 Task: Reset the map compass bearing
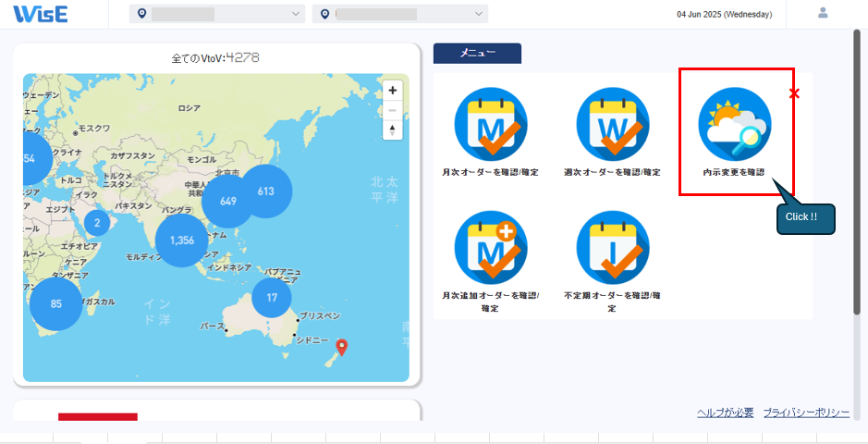(x=393, y=130)
